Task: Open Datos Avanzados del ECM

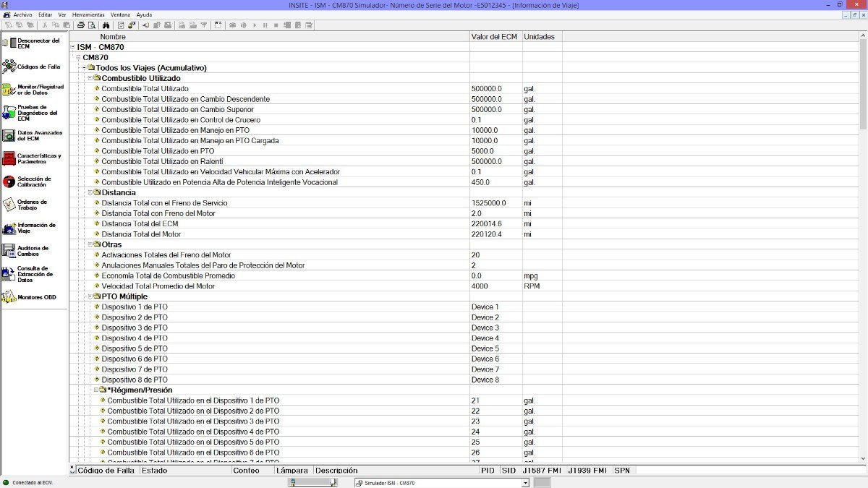Action: (33, 136)
